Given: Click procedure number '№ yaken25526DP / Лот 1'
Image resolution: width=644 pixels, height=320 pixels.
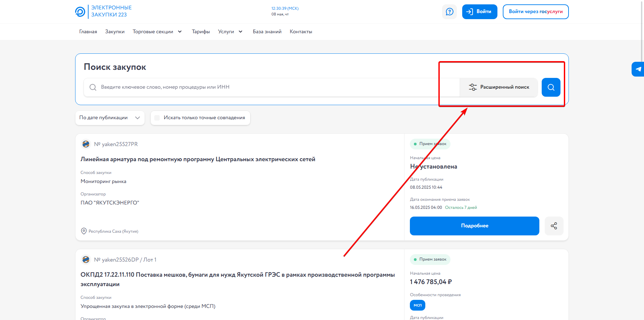Looking at the screenshot, I should pyautogui.click(x=125, y=260).
